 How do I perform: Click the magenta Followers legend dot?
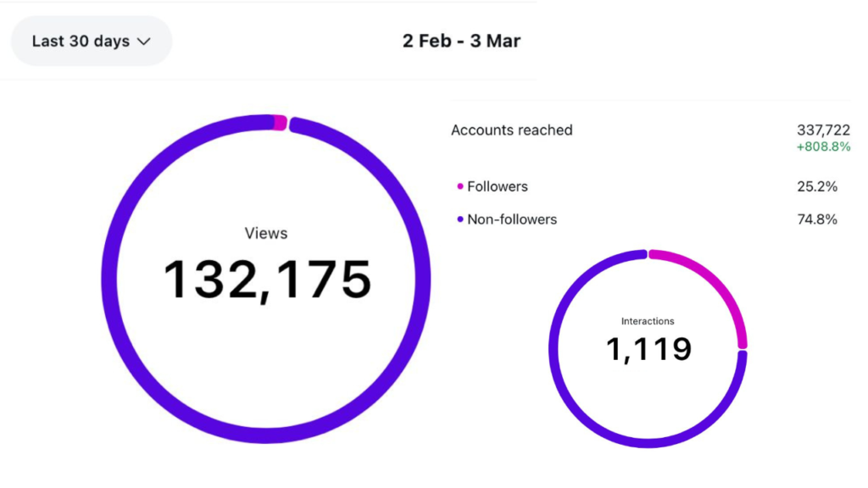coord(460,186)
